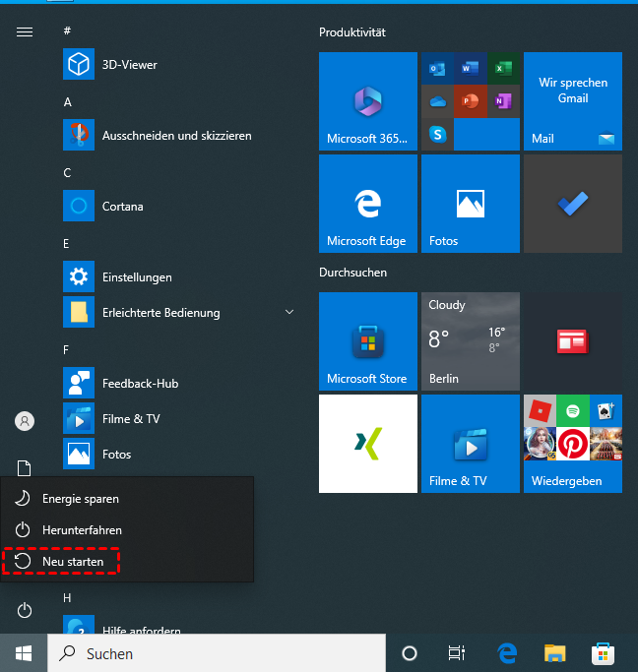Image resolution: width=638 pixels, height=672 pixels.
Task: Open the Berlin weather tile
Action: pos(470,342)
